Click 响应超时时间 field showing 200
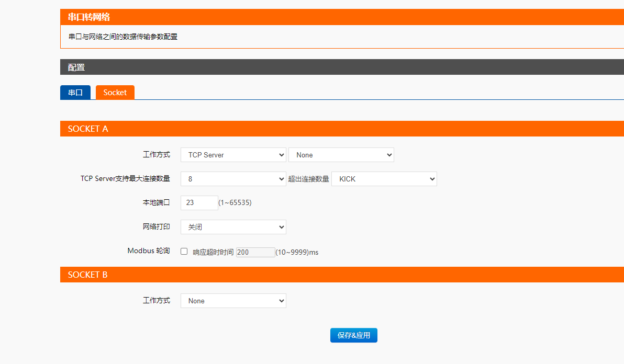This screenshot has height=364, width=624. point(255,252)
